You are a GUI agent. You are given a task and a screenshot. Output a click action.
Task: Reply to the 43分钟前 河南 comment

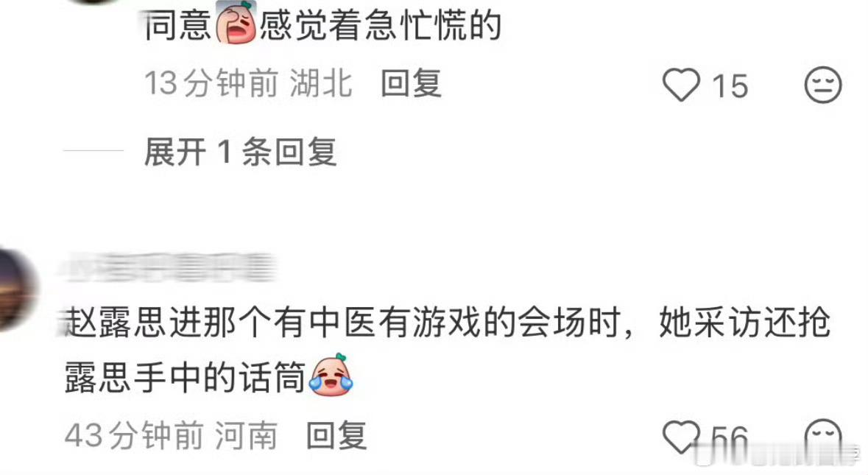tap(336, 435)
